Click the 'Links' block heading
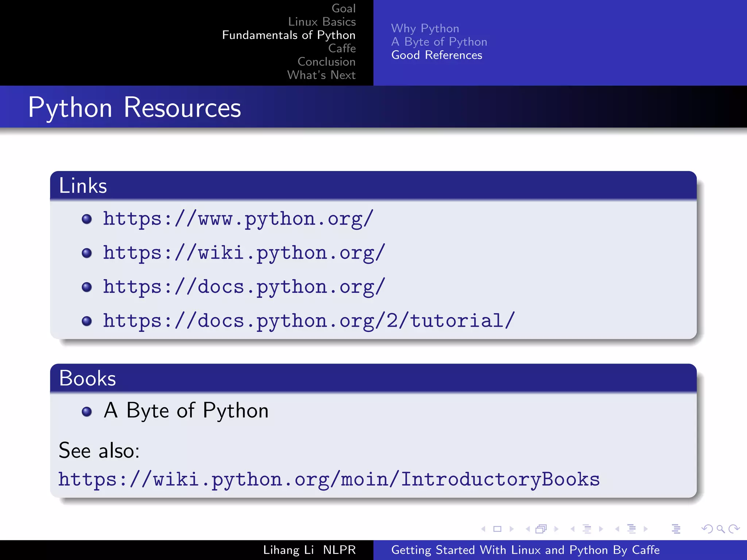 pos(83,186)
